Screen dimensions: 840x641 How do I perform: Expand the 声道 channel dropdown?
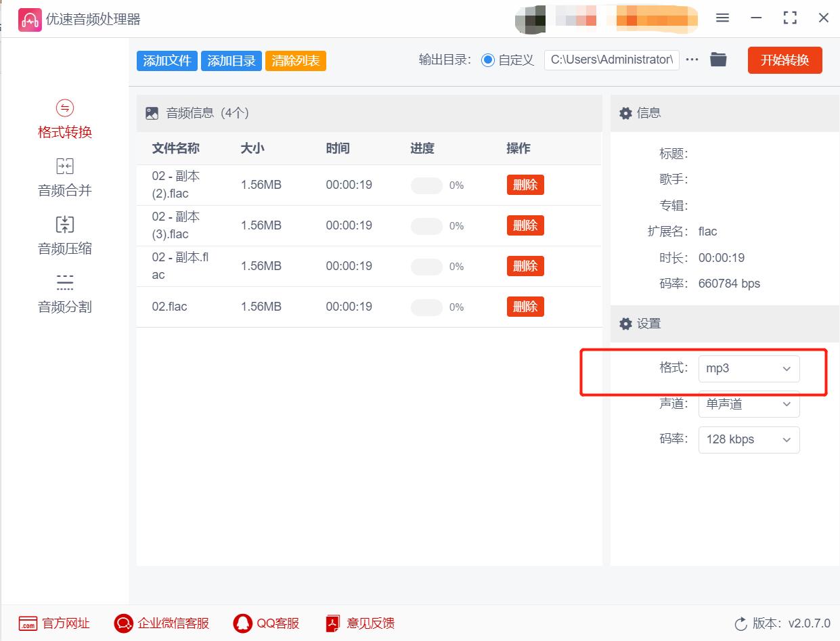(749, 404)
